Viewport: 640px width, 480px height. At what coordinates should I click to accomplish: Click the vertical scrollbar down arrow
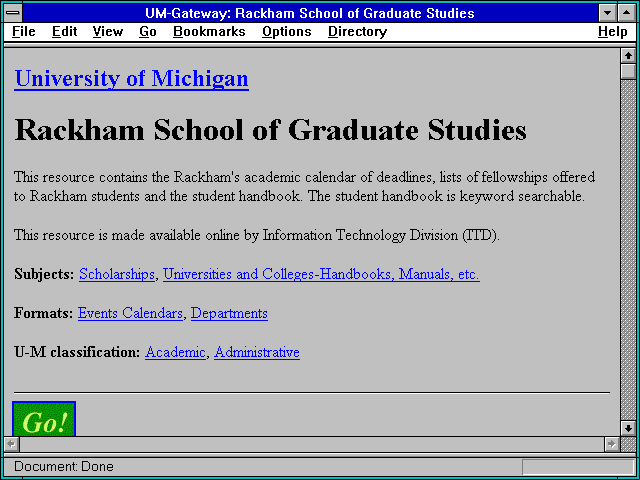(628, 429)
